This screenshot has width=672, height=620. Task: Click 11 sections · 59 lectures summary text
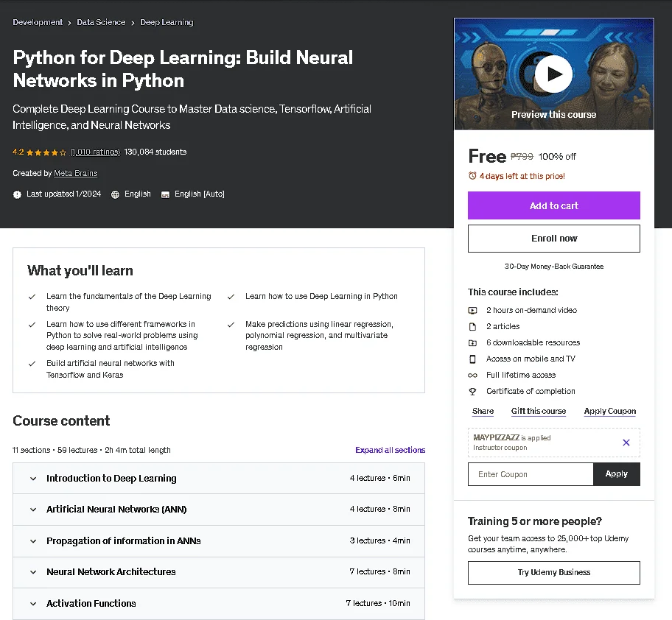(x=91, y=450)
